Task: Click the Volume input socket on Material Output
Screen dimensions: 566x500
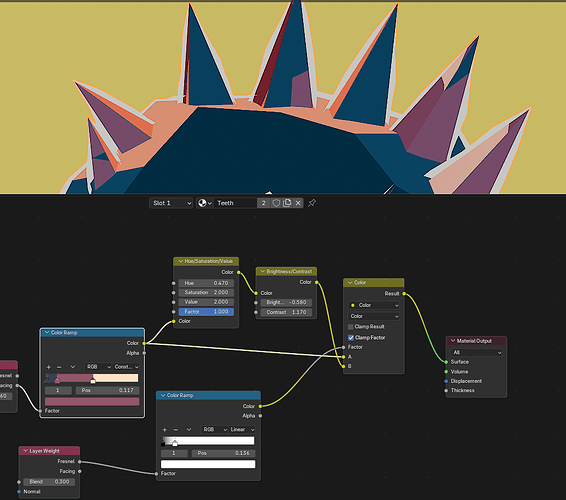Action: pos(446,371)
